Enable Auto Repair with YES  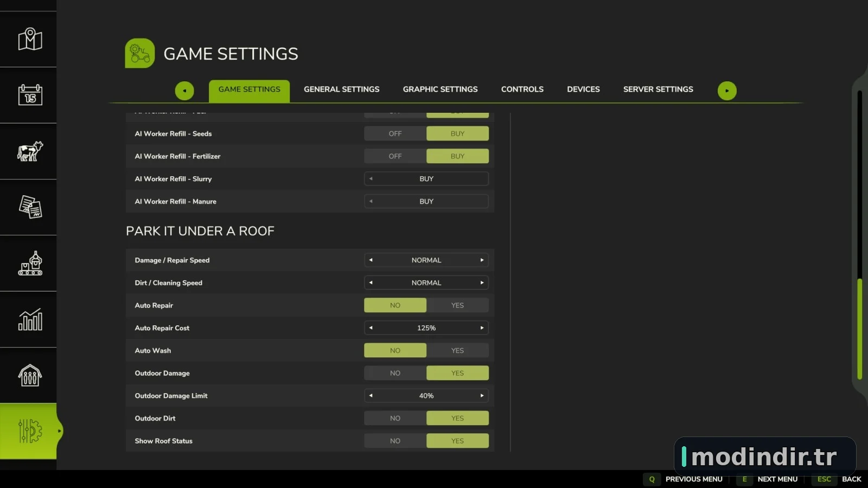coord(457,305)
